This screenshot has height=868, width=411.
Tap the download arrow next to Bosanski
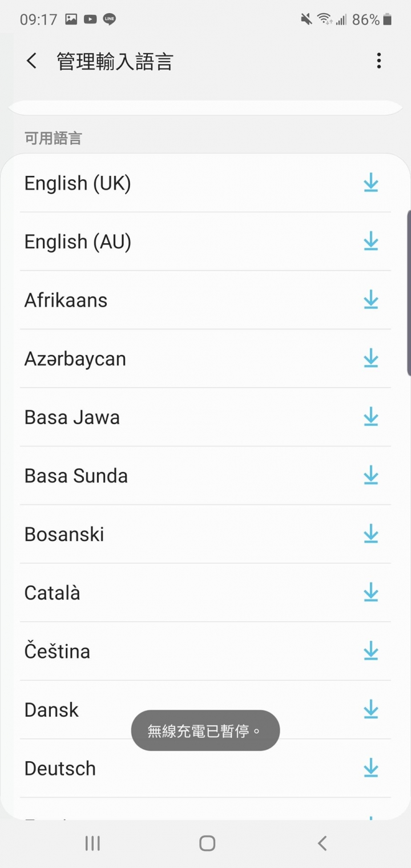[371, 534]
